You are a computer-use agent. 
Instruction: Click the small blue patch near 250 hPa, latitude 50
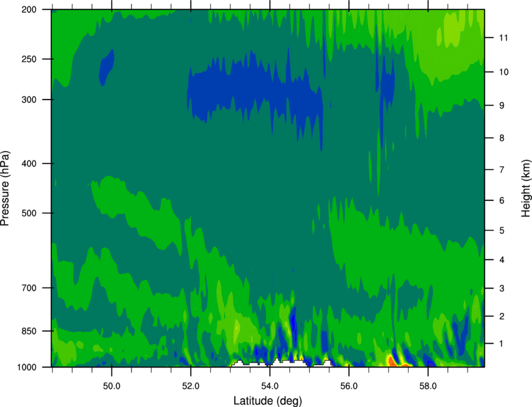106,67
